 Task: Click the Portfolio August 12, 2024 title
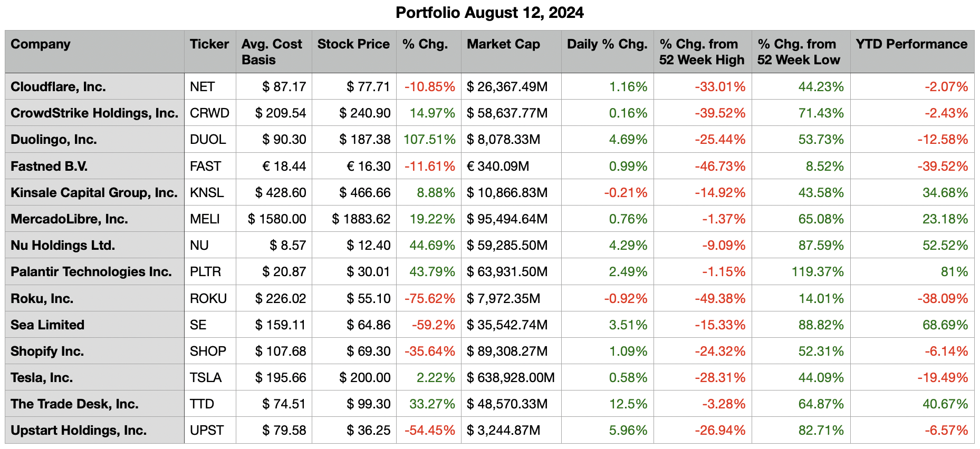click(489, 13)
